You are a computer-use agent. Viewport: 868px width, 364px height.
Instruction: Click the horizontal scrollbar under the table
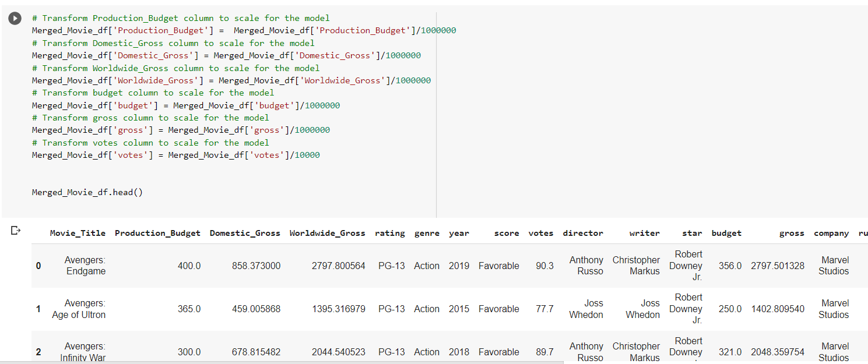pos(282,362)
